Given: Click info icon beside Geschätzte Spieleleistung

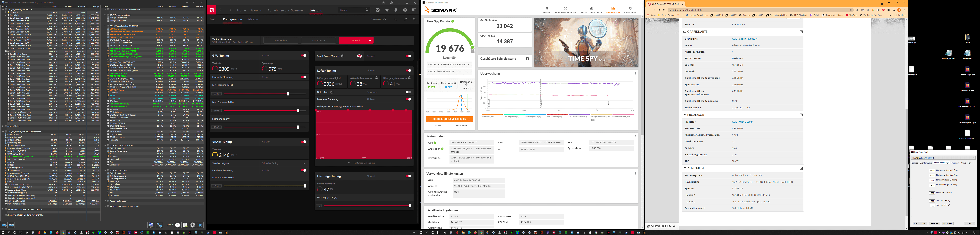Looking at the screenshot, I should [527, 59].
